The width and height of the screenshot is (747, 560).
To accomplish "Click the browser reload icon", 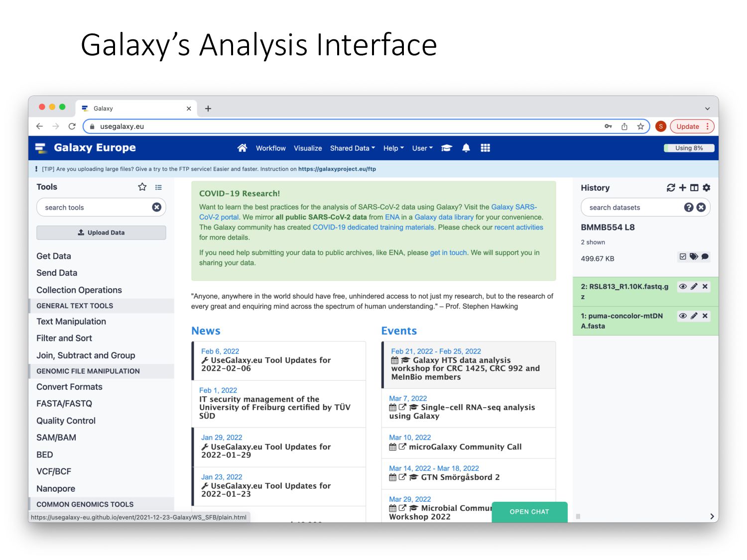I will [72, 126].
